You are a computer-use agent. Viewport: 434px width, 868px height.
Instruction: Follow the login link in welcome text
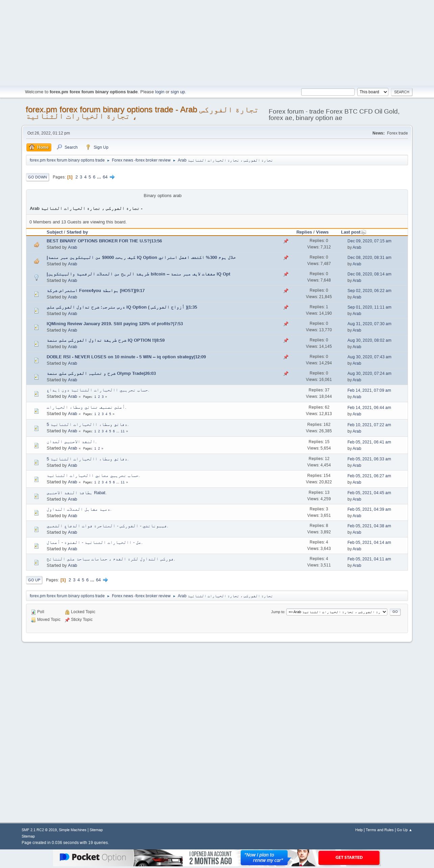(x=160, y=92)
